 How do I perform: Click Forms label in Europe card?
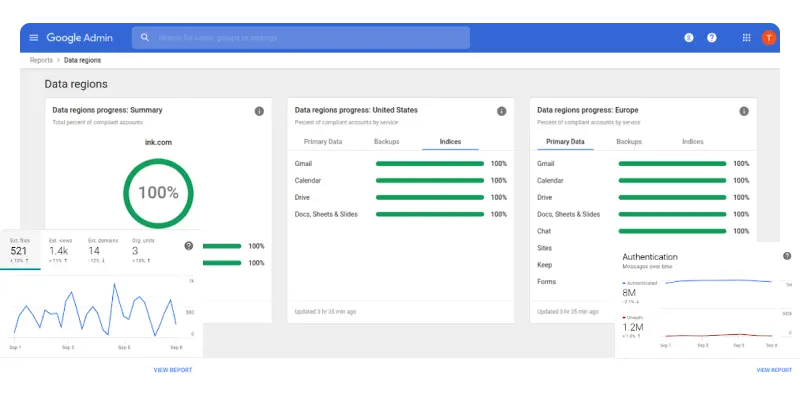coord(546,282)
